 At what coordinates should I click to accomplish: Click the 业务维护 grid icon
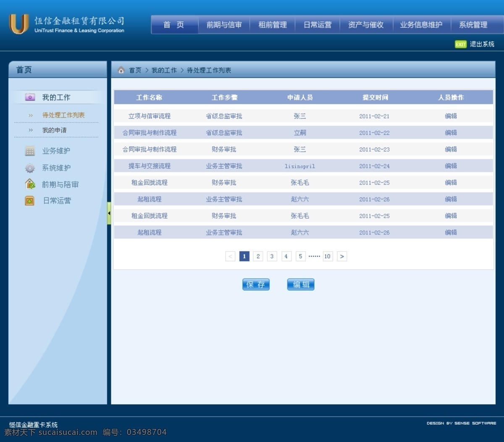point(30,151)
